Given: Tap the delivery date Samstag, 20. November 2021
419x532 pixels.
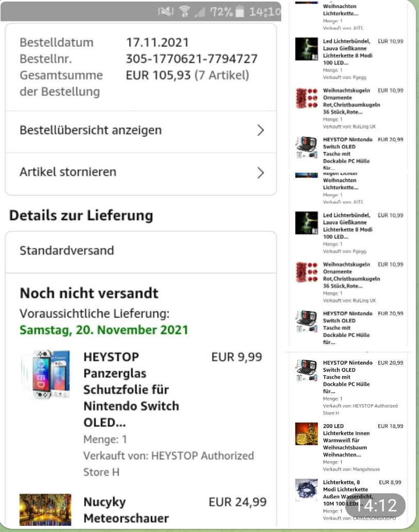Looking at the screenshot, I should pos(104,329).
